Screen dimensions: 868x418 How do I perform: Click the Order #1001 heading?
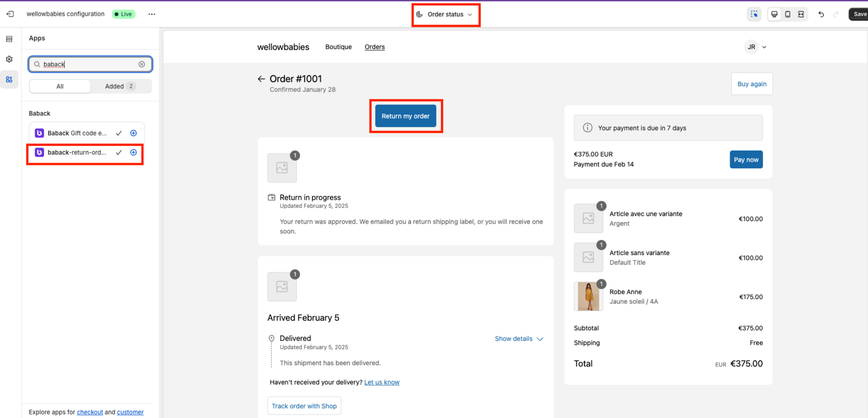pos(296,79)
